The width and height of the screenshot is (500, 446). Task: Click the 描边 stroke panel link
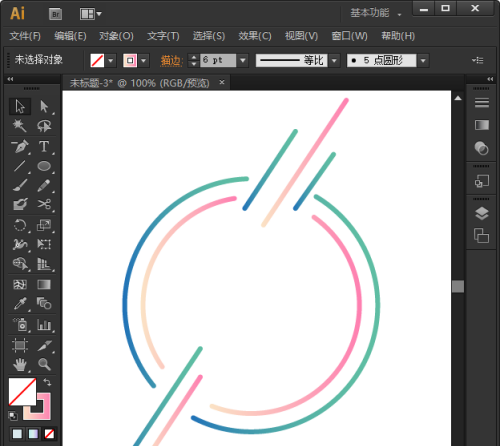point(172,60)
